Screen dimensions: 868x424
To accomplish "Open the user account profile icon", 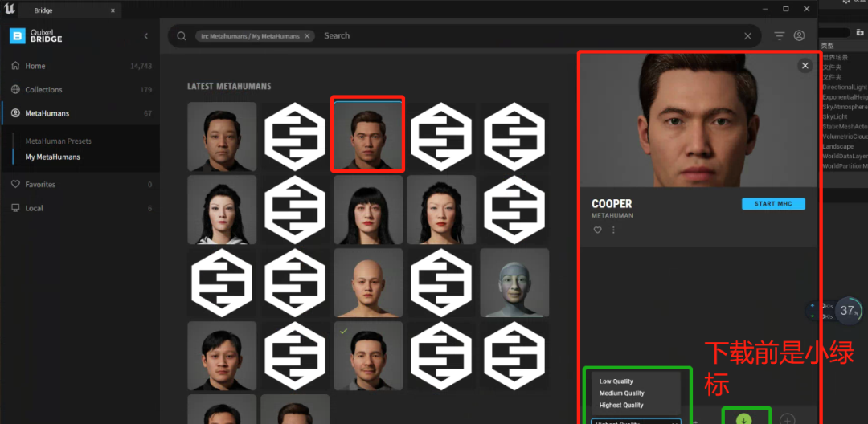I will click(x=799, y=35).
